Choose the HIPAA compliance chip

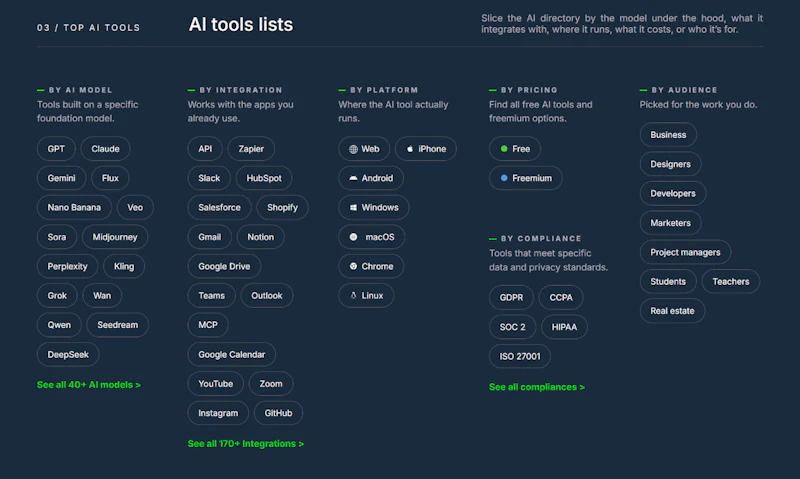[564, 327]
